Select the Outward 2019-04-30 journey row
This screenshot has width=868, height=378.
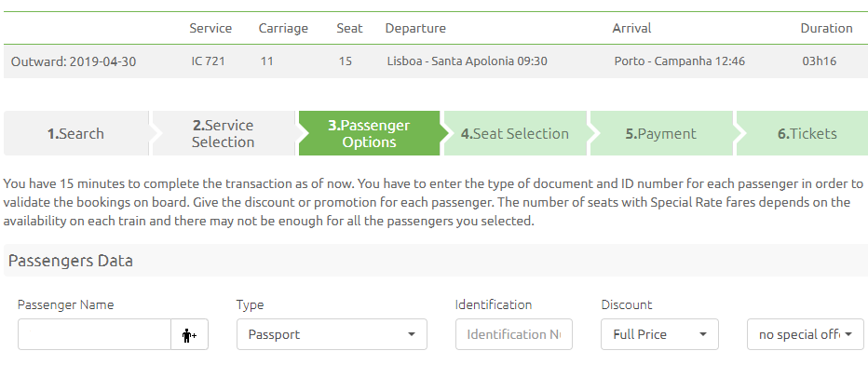click(436, 61)
